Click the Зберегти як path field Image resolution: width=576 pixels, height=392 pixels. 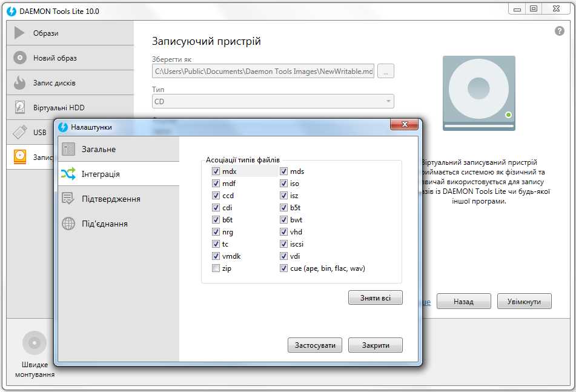click(263, 71)
